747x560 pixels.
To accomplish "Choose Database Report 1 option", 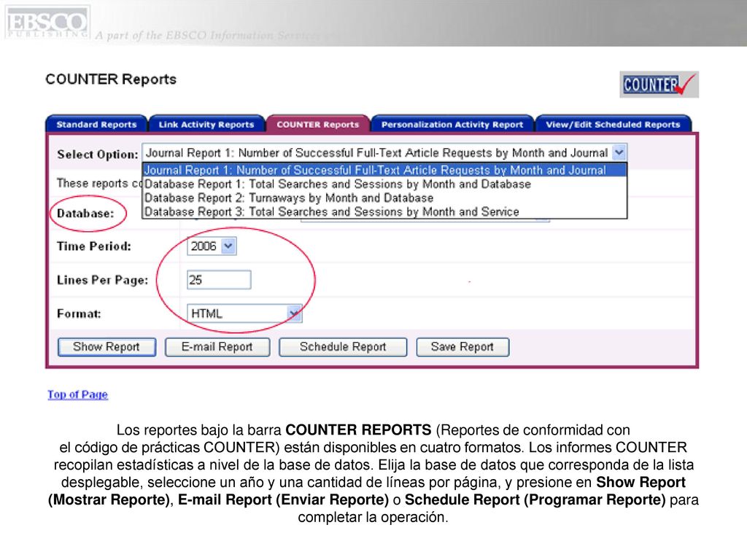I will [384, 184].
